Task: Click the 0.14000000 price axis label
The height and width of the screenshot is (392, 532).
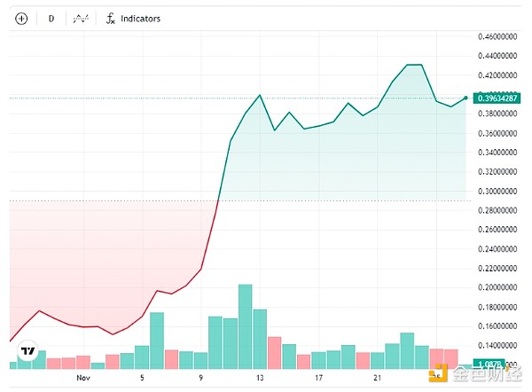Action: [497, 346]
